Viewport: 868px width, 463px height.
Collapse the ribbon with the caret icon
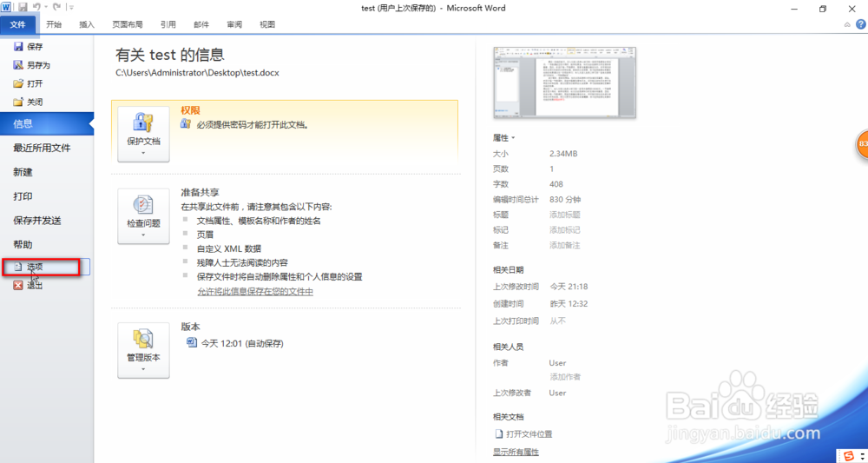point(847,24)
